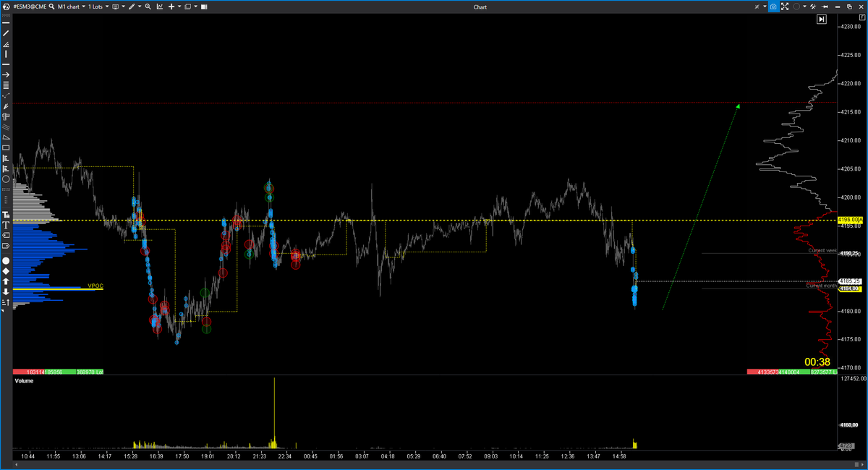The height and width of the screenshot is (470, 868).
Task: Open the 1 Lots quantity dropdown
Action: click(x=98, y=7)
